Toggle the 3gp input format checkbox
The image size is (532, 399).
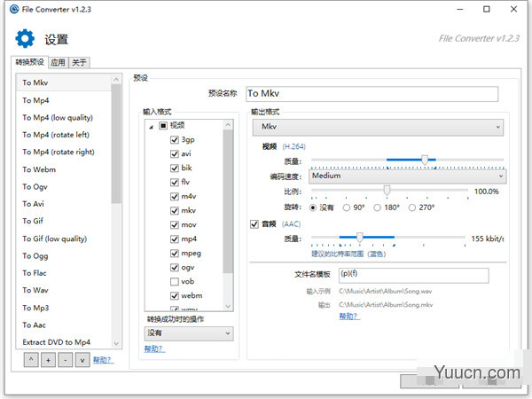(x=175, y=140)
